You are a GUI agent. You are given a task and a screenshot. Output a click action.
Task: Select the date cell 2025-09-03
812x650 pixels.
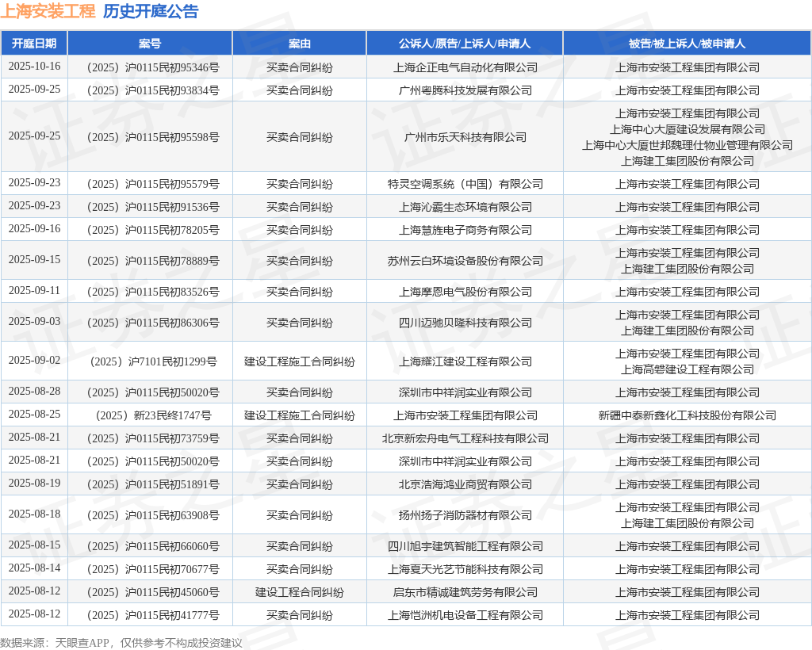34,321
